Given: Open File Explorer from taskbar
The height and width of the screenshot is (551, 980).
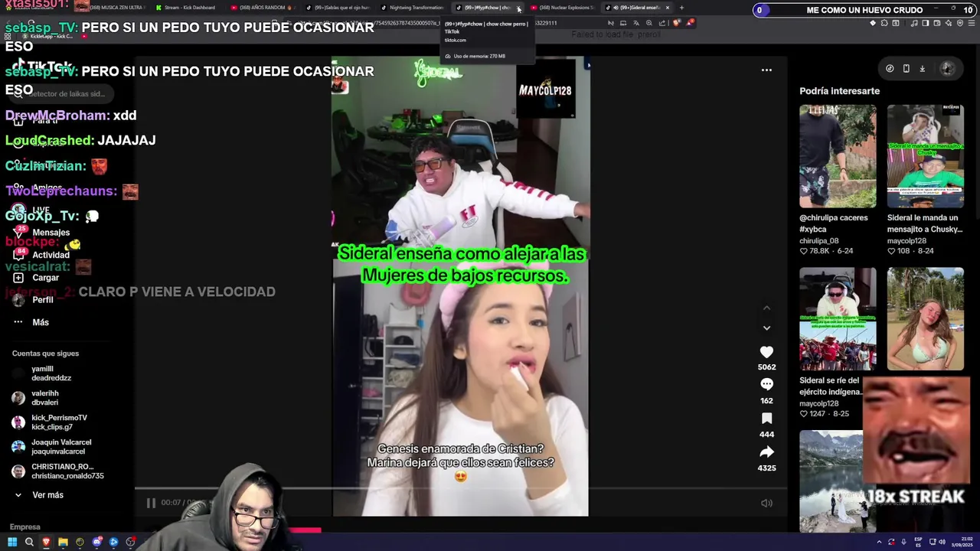Looking at the screenshot, I should [63, 542].
